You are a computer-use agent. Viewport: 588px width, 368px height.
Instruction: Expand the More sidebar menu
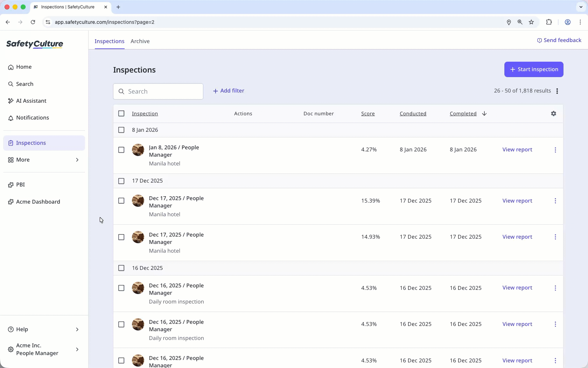click(44, 160)
